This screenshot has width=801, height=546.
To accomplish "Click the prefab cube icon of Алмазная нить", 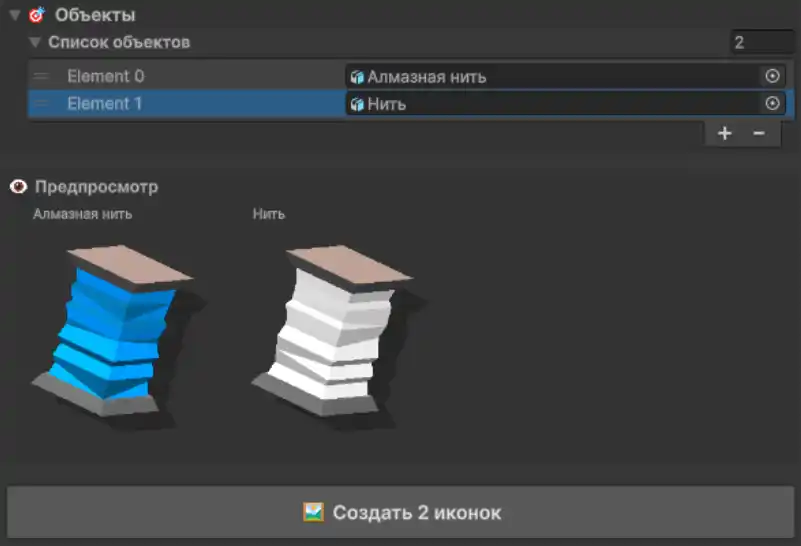I will 357,77.
